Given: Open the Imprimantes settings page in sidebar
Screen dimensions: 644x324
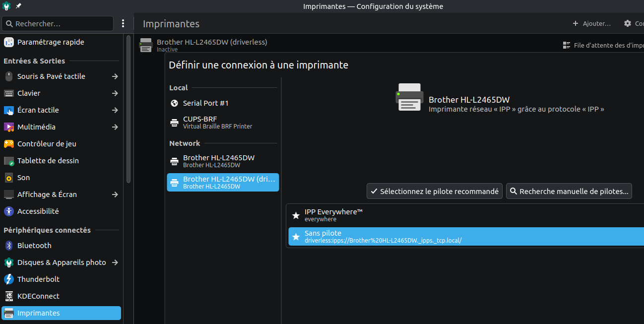Looking at the screenshot, I should coord(62,313).
